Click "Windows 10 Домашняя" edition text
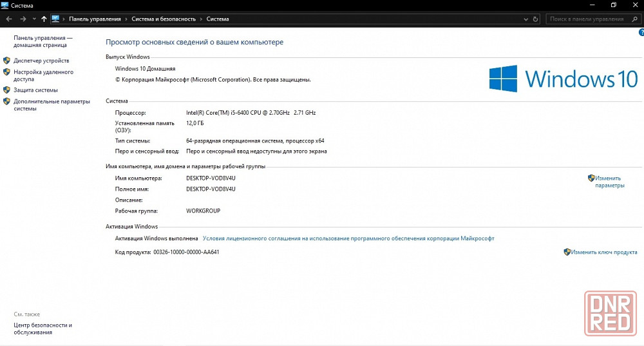The height and width of the screenshot is (346, 644). pos(145,69)
